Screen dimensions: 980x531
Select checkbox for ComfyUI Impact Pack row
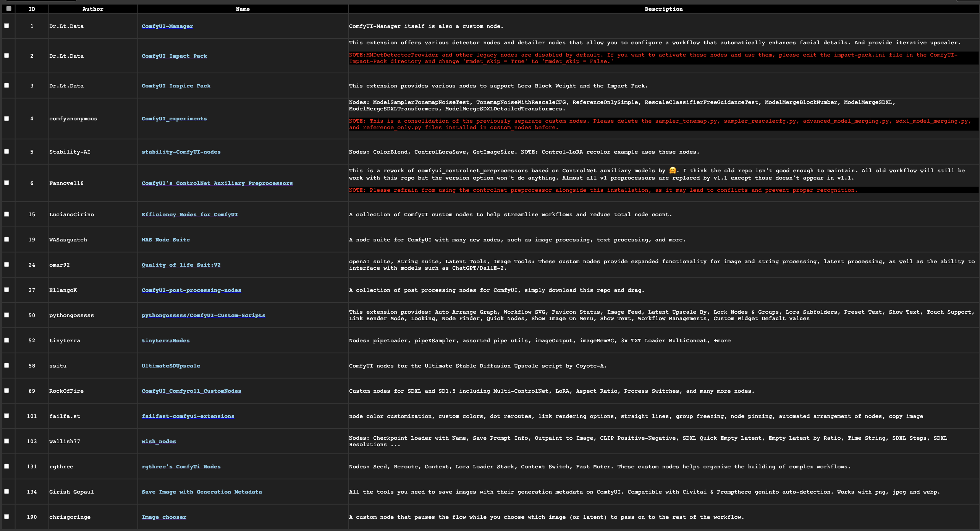pos(7,55)
